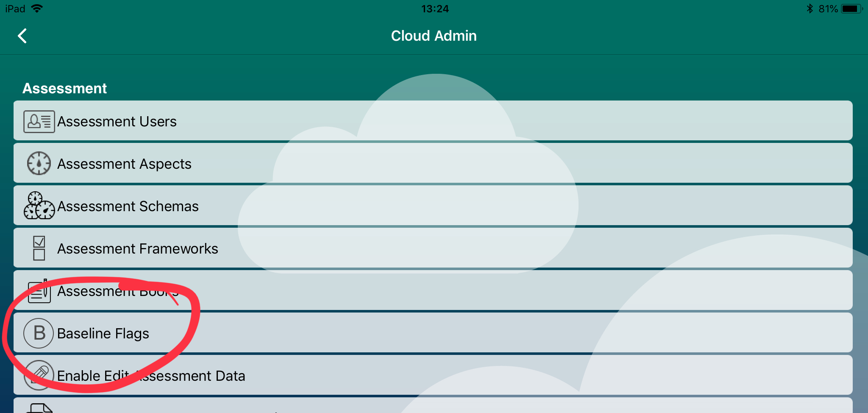Open Assessment Users row
This screenshot has width=868, height=413.
[433, 120]
